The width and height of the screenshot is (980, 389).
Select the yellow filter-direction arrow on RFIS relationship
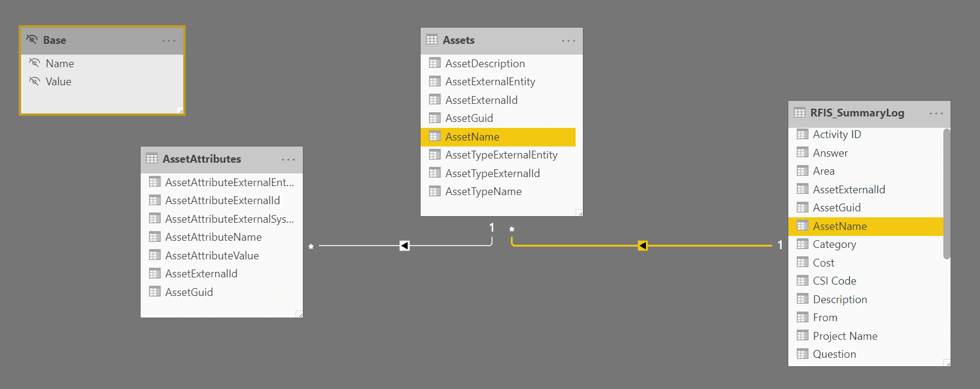click(x=642, y=246)
